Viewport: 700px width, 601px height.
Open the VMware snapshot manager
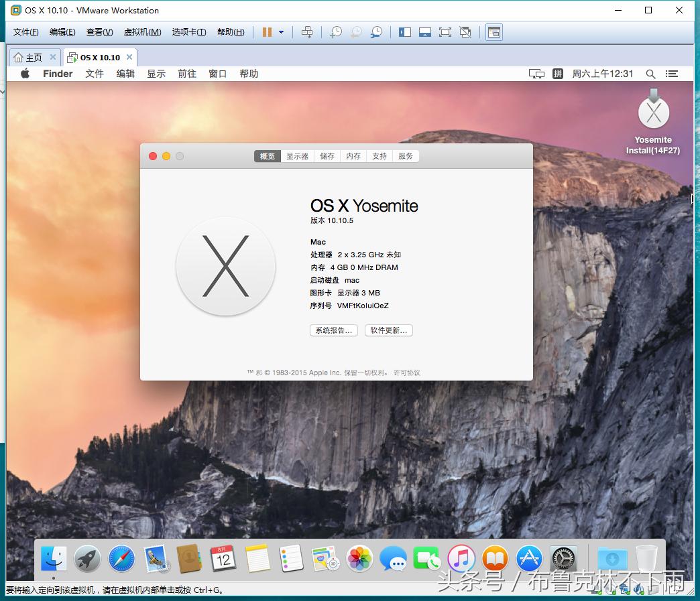(376, 31)
